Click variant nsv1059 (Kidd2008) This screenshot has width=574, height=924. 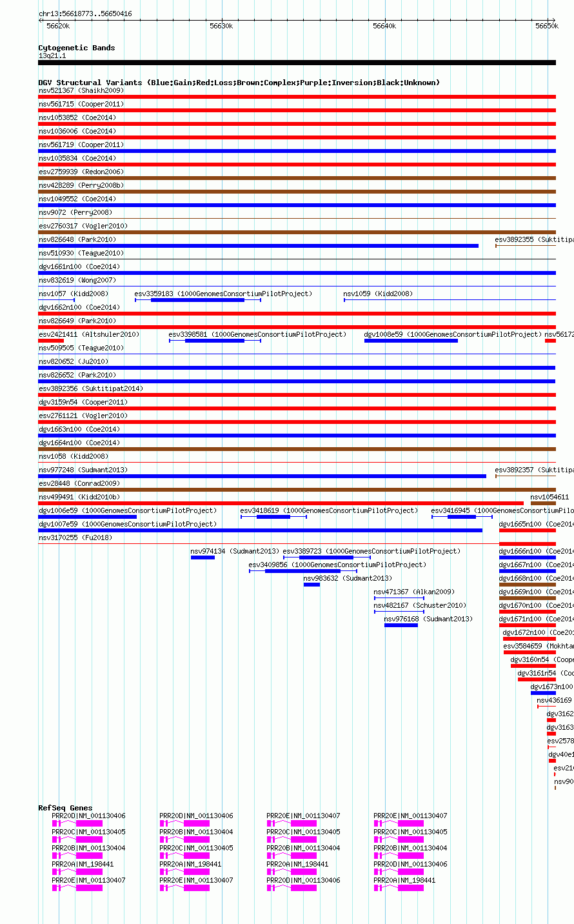coord(378,294)
